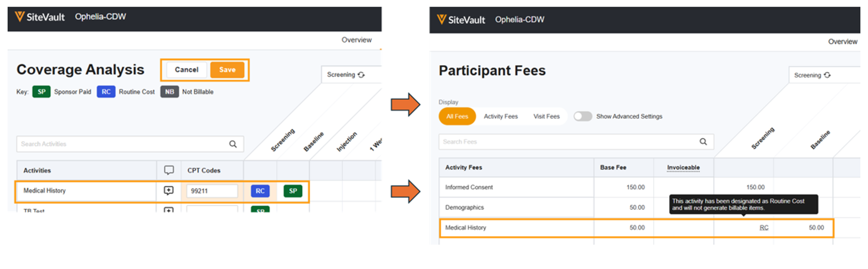The height and width of the screenshot is (269, 868).
Task: Click the search magnifier in Search Activities
Action: (x=233, y=144)
